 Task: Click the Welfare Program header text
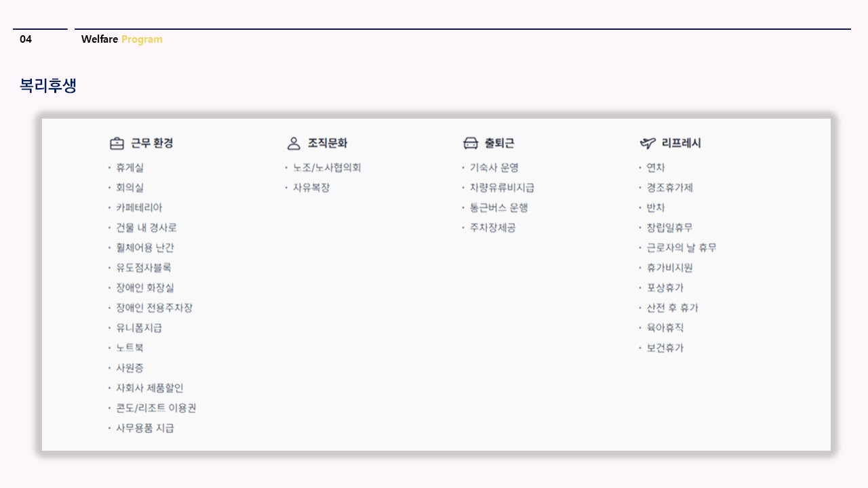(122, 39)
